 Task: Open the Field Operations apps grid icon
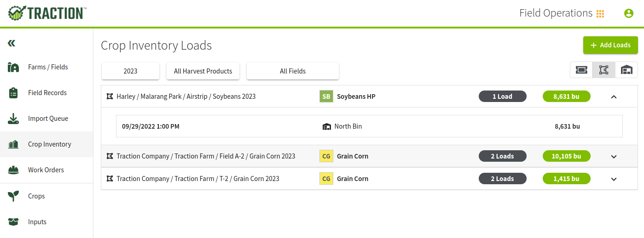pyautogui.click(x=600, y=14)
